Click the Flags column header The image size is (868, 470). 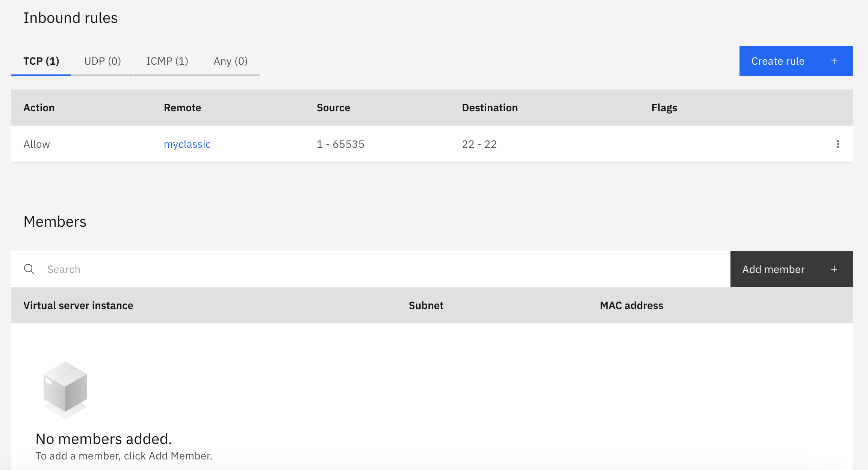pyautogui.click(x=664, y=108)
